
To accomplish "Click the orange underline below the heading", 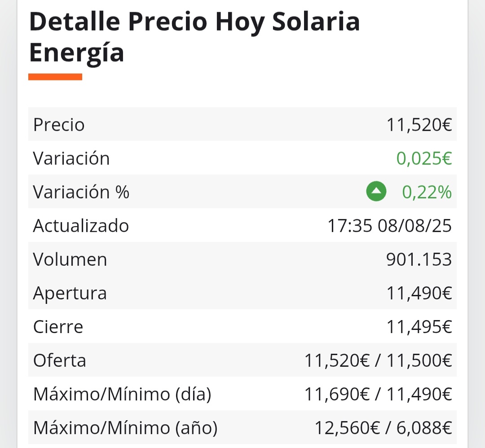I will [55, 77].
